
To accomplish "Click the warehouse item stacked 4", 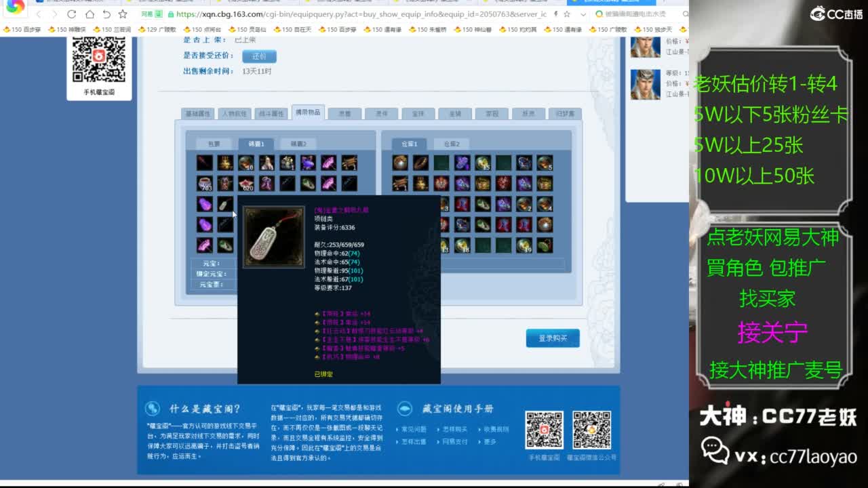I will [545, 204].
